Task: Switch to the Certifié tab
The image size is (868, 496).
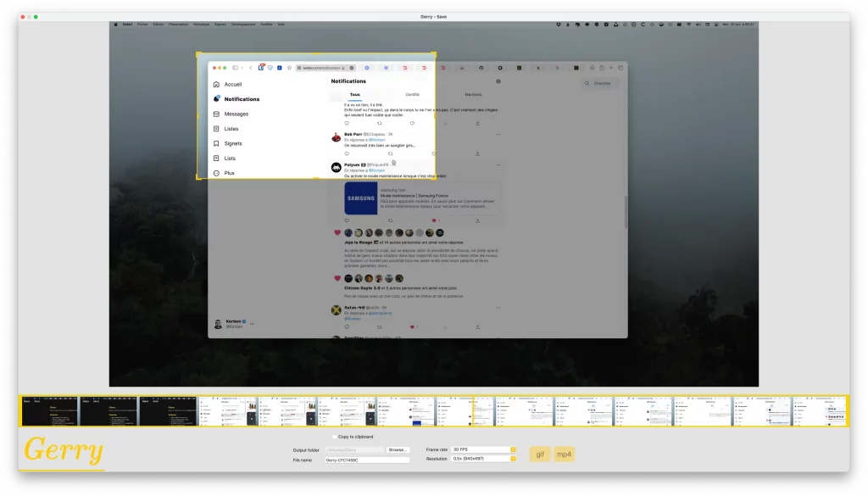Action: [x=412, y=95]
